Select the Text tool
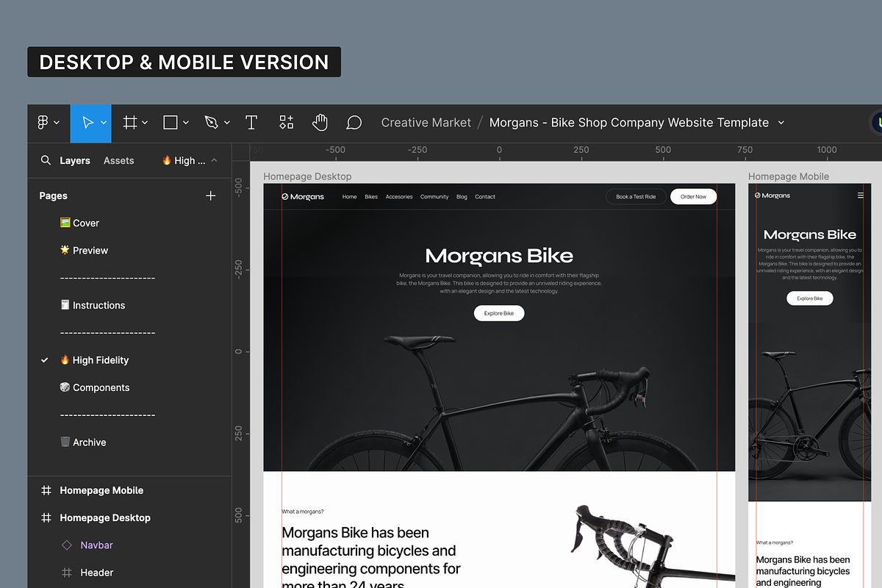 coord(251,123)
